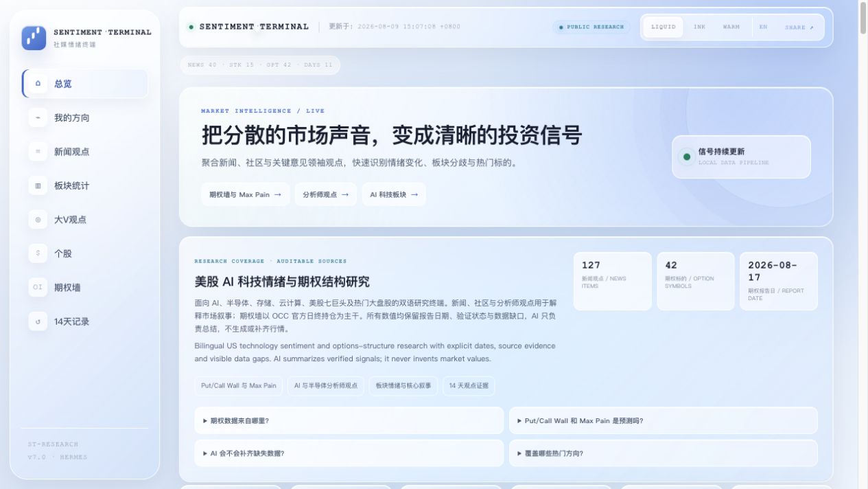
Task: Open AI 科技板块 shortcut button
Action: (x=394, y=194)
